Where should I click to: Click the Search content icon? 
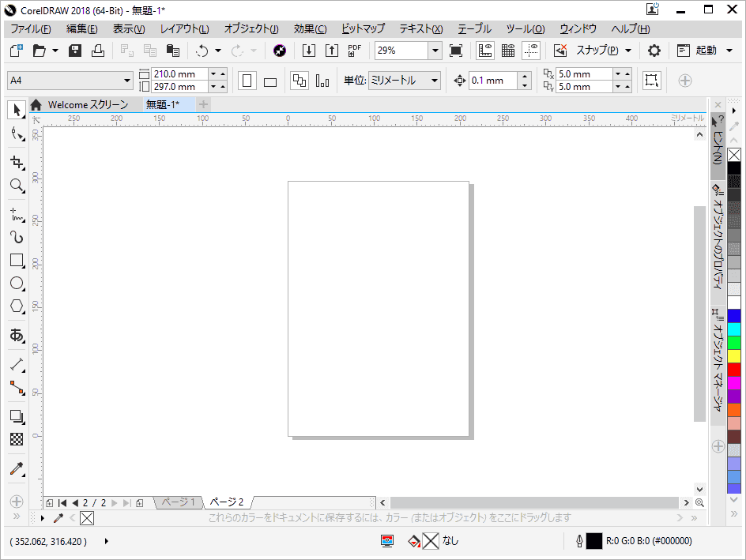point(280,51)
